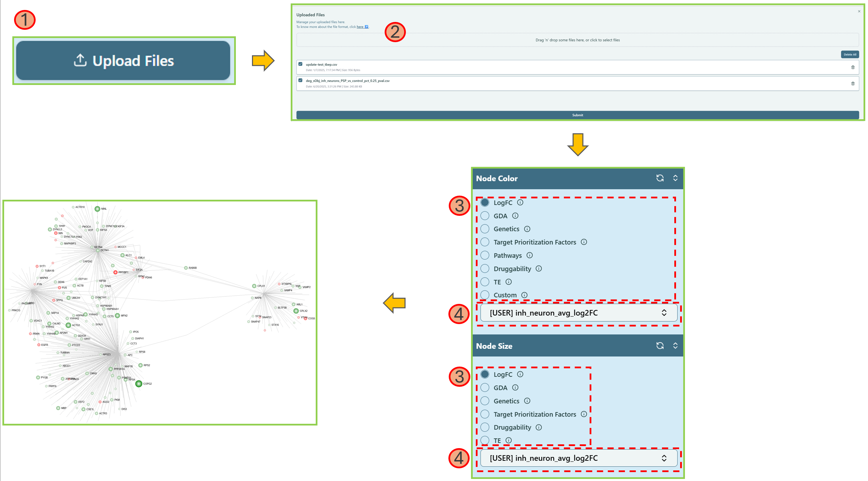The height and width of the screenshot is (481, 868).
Task: Select Druggability radio under Node Size
Action: [x=485, y=427]
